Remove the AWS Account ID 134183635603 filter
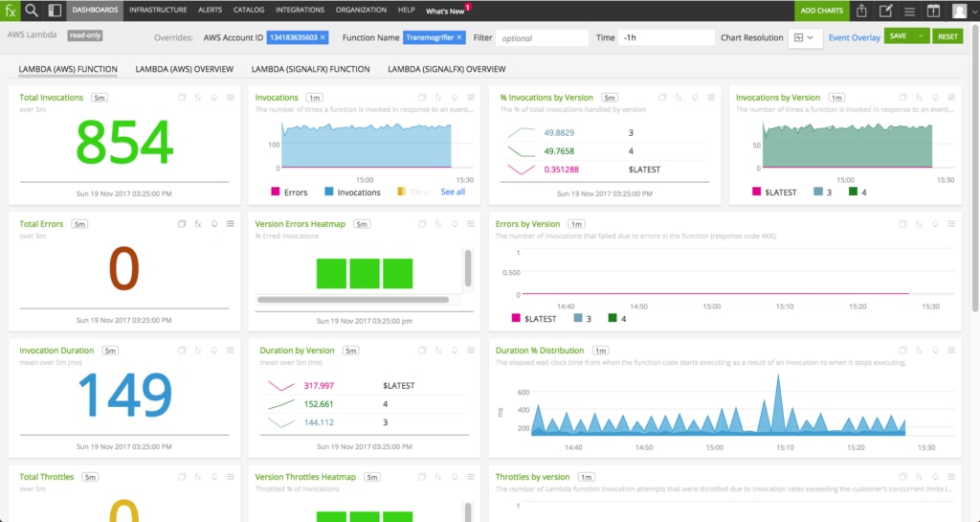This screenshot has height=522, width=980. 323,37
